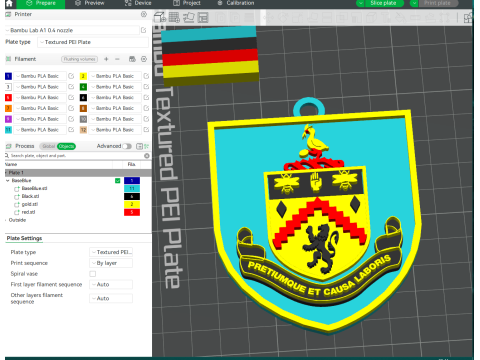Switch Process to Objects mode
Image resolution: width=480 pixels, height=360 pixels.
coord(66,146)
